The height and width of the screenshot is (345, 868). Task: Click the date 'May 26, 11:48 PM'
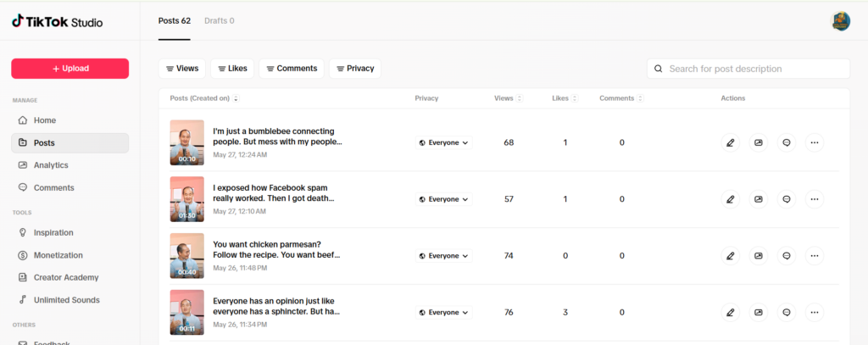point(240,268)
